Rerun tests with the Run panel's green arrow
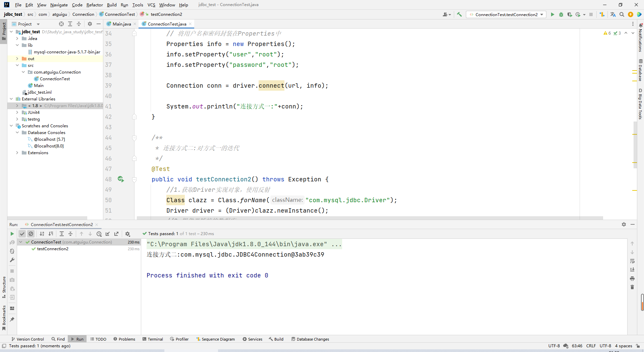644x352 pixels. [12, 234]
